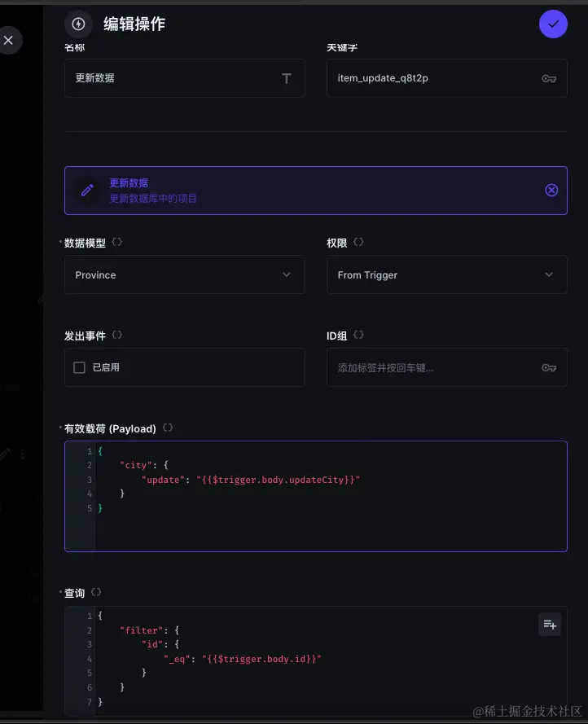Click the key icon beside item_update_q8t2p
588x724 pixels.
coord(549,78)
